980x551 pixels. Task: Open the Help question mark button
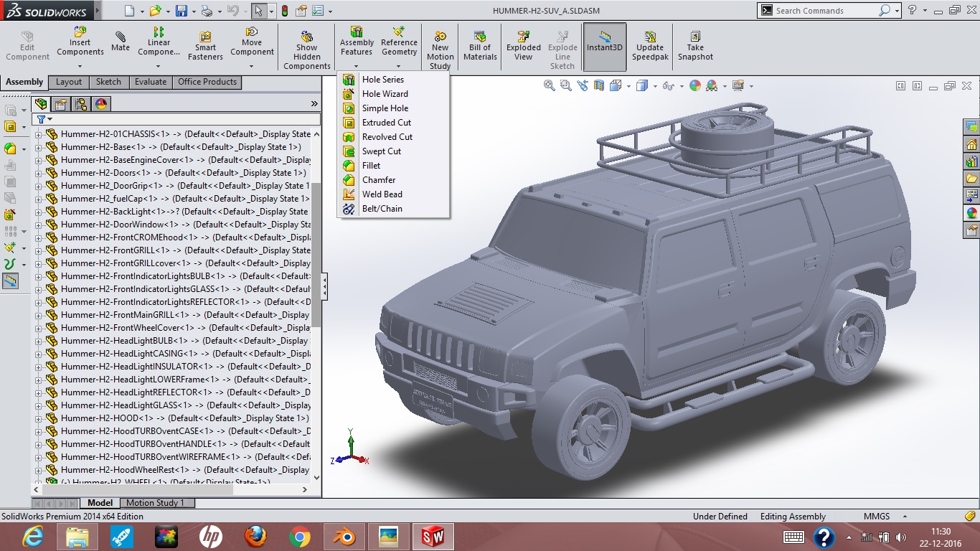pos(912,10)
